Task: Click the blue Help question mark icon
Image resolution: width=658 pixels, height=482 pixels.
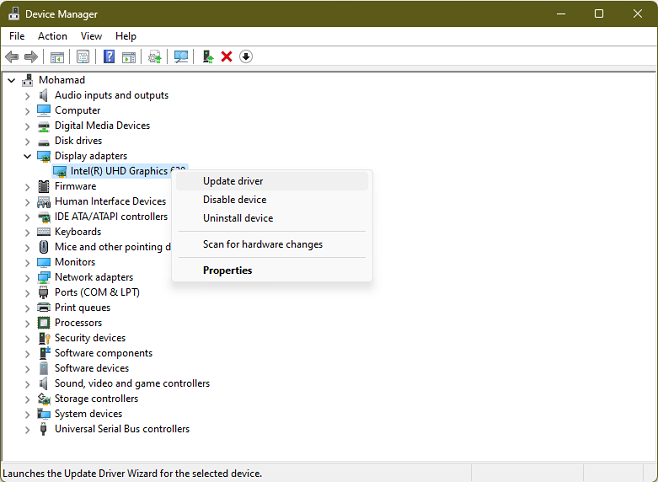Action: pyautogui.click(x=109, y=57)
